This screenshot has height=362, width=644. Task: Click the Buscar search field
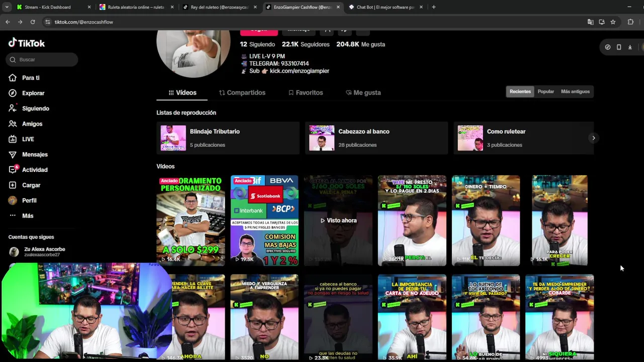tap(42, 59)
